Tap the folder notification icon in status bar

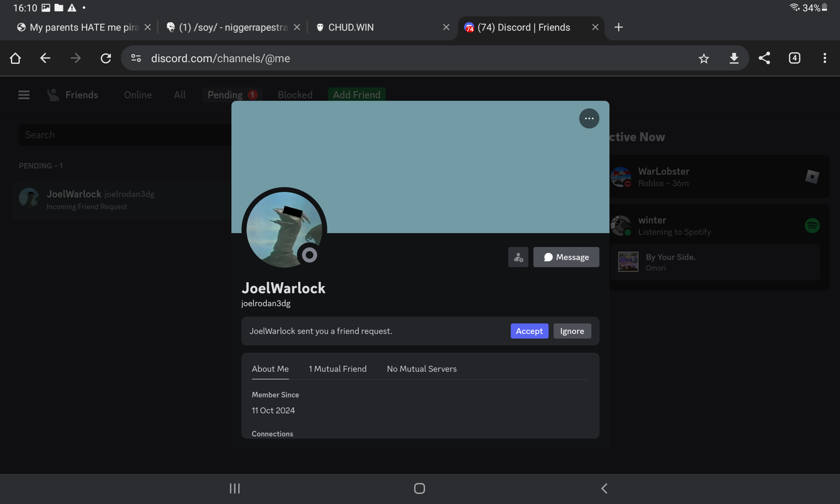tap(59, 8)
